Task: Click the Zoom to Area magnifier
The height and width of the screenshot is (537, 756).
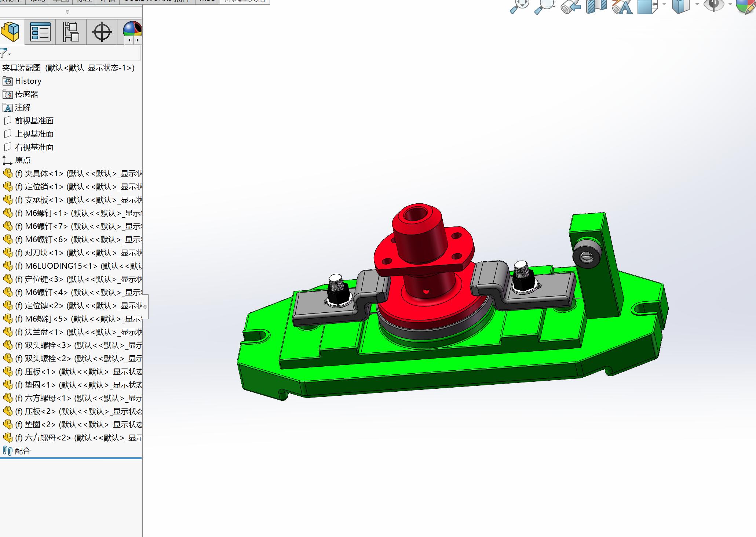Action: coord(544,6)
